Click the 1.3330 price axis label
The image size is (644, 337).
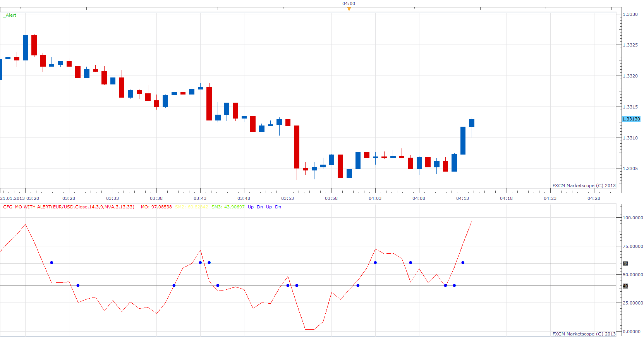tap(630, 14)
